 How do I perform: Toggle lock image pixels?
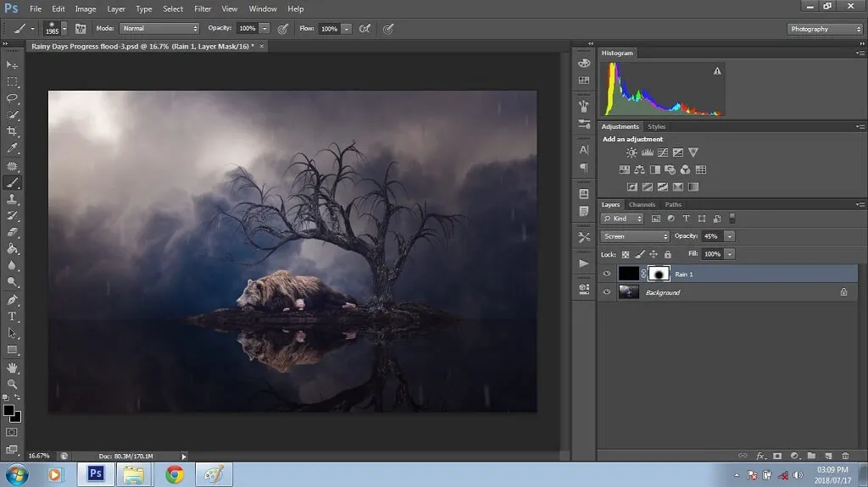click(x=639, y=255)
